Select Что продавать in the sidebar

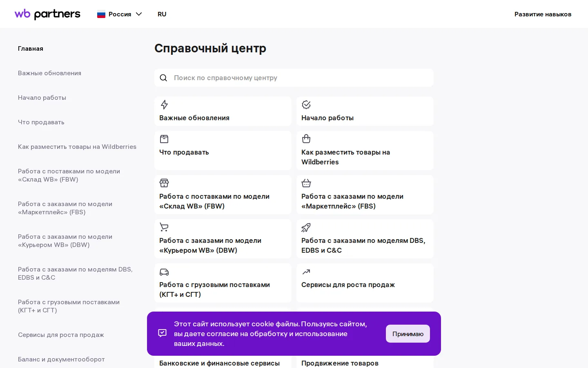pyautogui.click(x=41, y=122)
